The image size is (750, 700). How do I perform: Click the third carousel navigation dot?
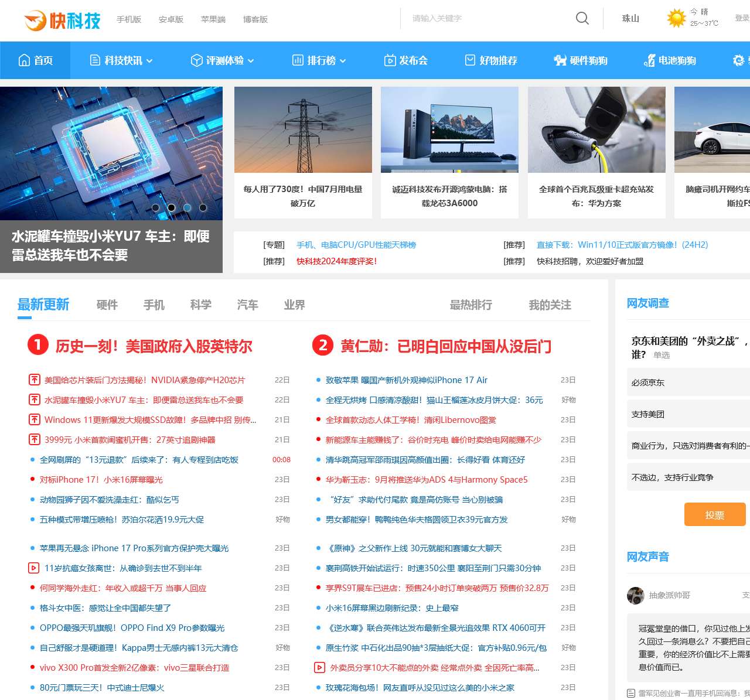pos(187,207)
